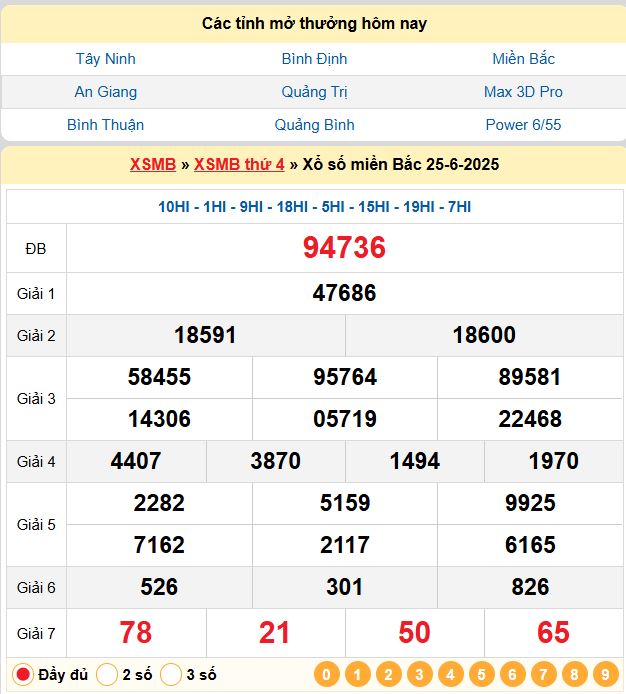Click the orange digit 0 filter circle
The width and height of the screenshot is (626, 694).
coord(327,675)
